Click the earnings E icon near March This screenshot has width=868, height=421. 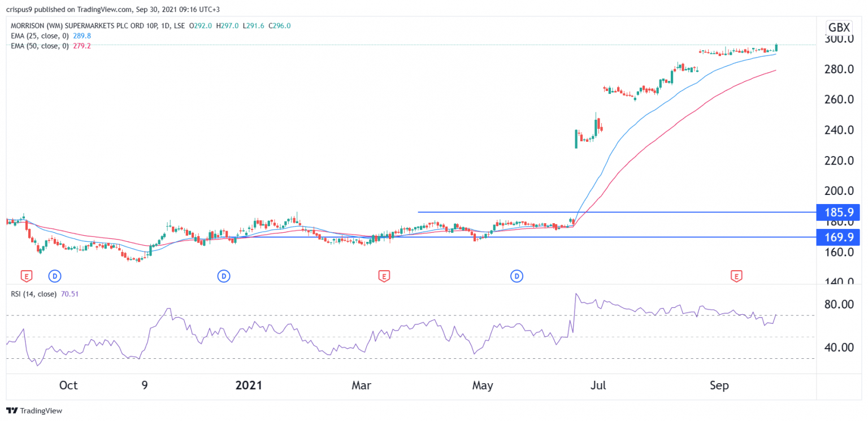[x=385, y=276]
